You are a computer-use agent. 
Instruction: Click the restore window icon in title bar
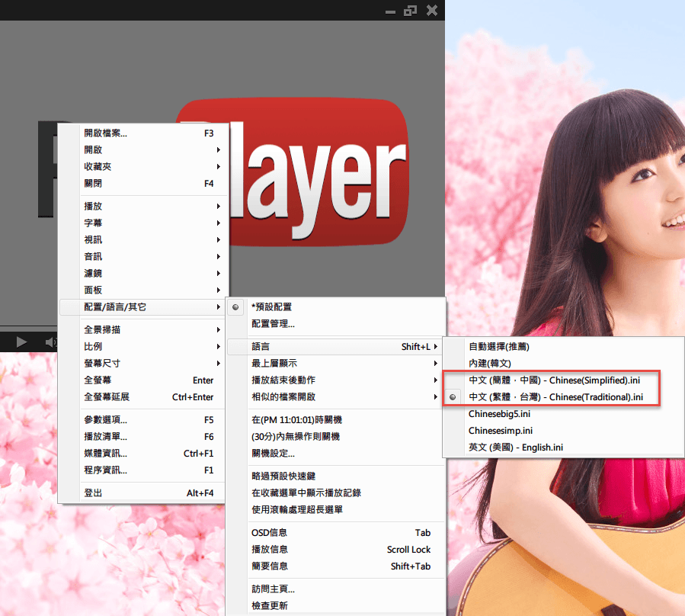click(x=411, y=10)
